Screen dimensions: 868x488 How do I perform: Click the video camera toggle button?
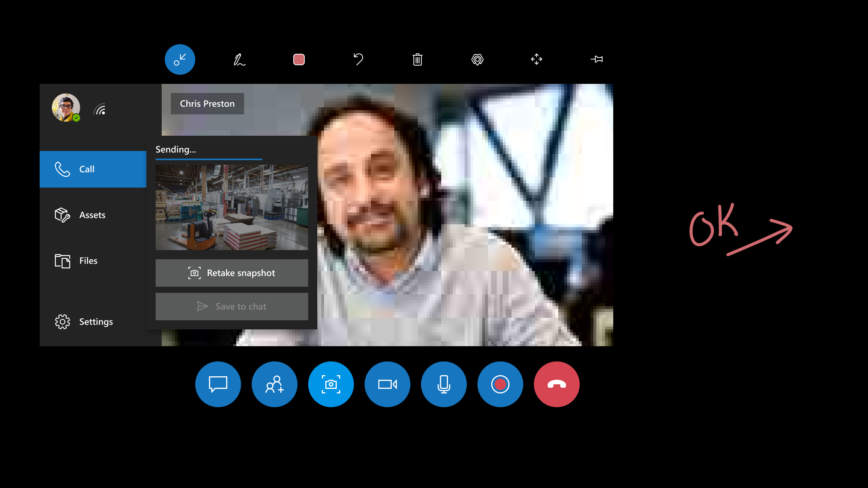(x=387, y=384)
